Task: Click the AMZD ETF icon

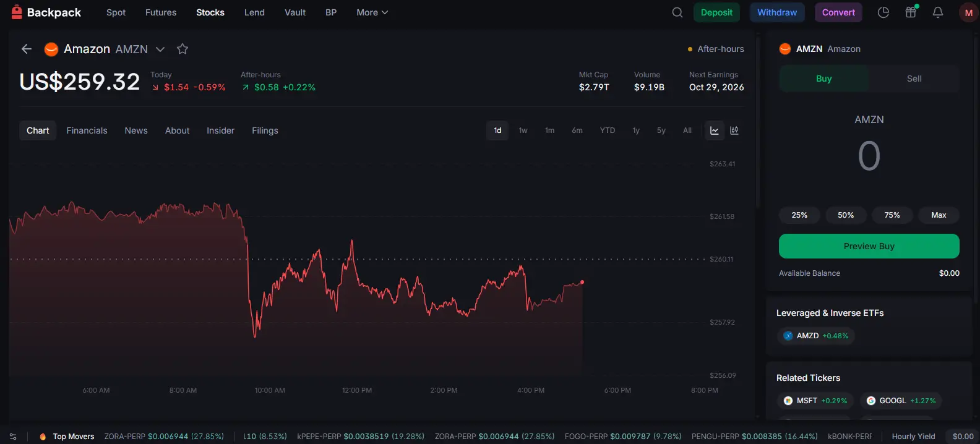Action: (x=788, y=336)
